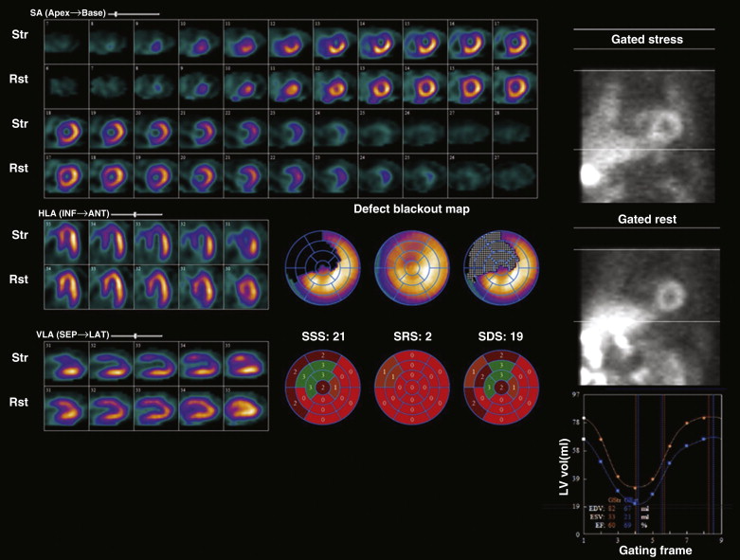Image resolution: width=740 pixels, height=560 pixels.
Task: Click the HLA (INF→ANT) slice slider handle
Action: pyautogui.click(x=135, y=214)
